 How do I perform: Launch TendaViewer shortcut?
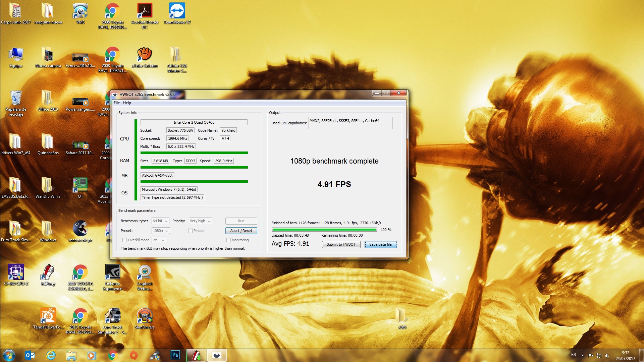point(48,319)
